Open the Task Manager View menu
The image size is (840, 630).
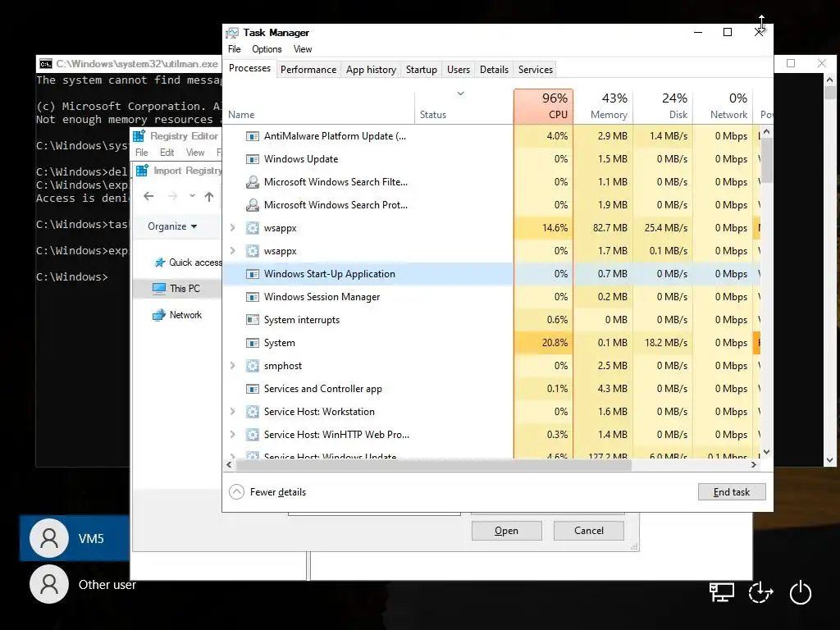pyautogui.click(x=303, y=49)
